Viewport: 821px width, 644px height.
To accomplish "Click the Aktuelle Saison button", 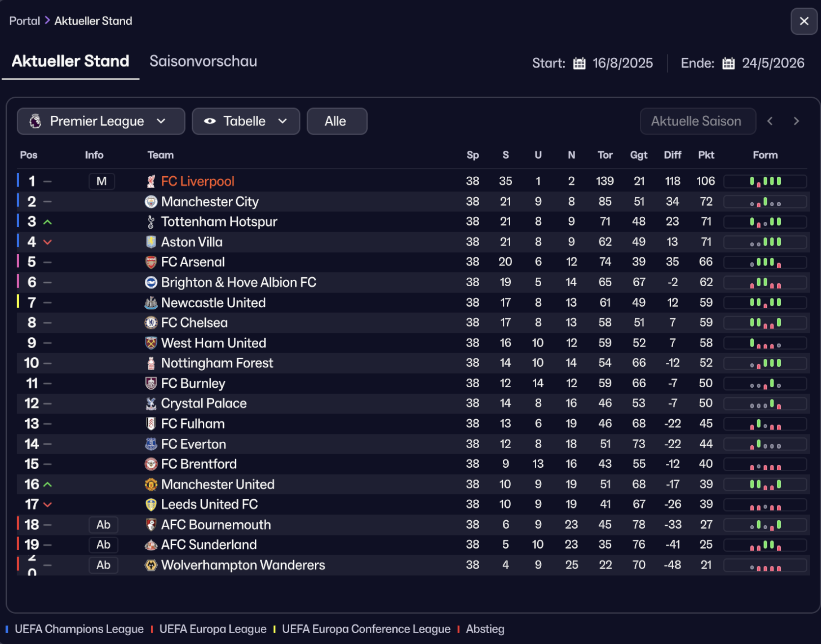I will point(697,121).
